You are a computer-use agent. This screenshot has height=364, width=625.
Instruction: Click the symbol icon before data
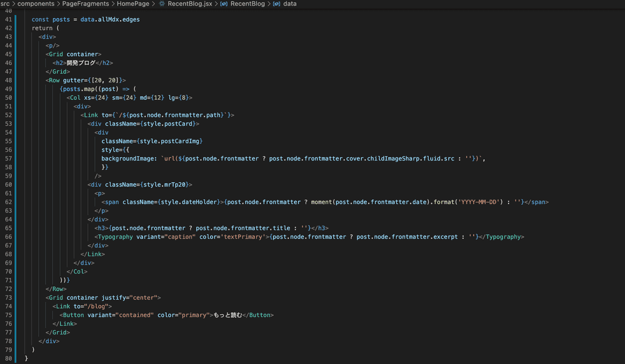click(276, 4)
